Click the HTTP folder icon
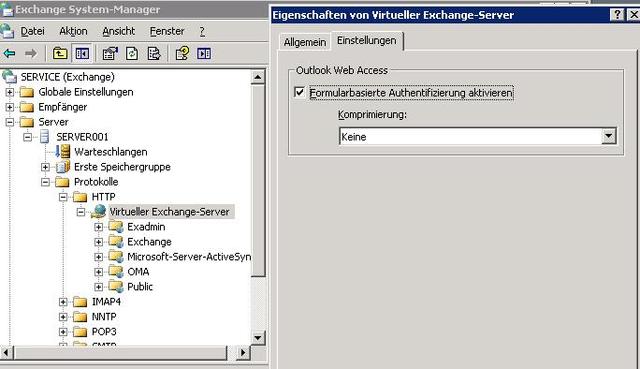This screenshot has width=640, height=369. click(x=80, y=197)
